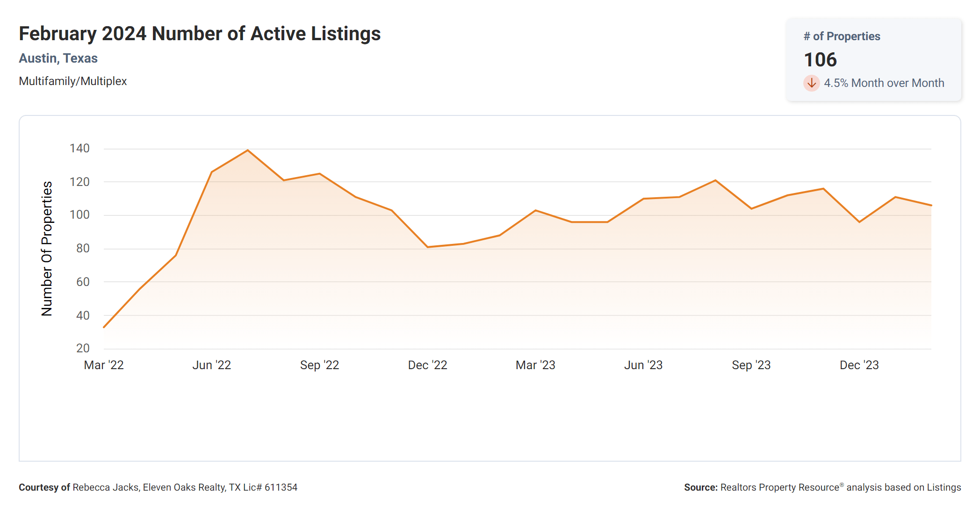Click the Dec '22 x-axis label

[427, 365]
